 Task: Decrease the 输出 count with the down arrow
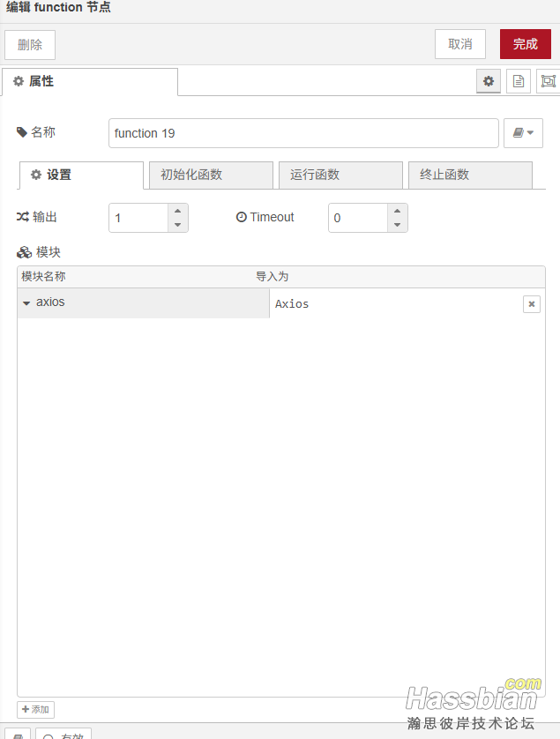coord(177,225)
